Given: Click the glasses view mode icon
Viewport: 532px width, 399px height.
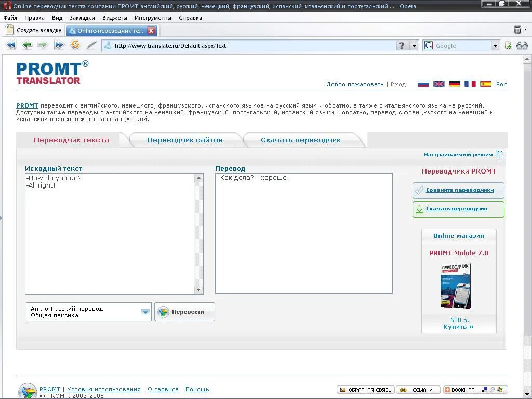Looking at the screenshot, I should [x=522, y=46].
